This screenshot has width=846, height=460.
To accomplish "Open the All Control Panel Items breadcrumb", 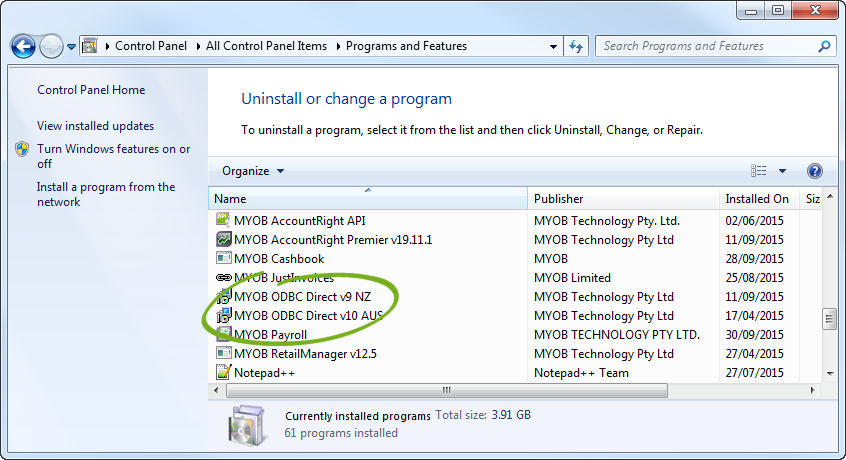I will pos(266,46).
